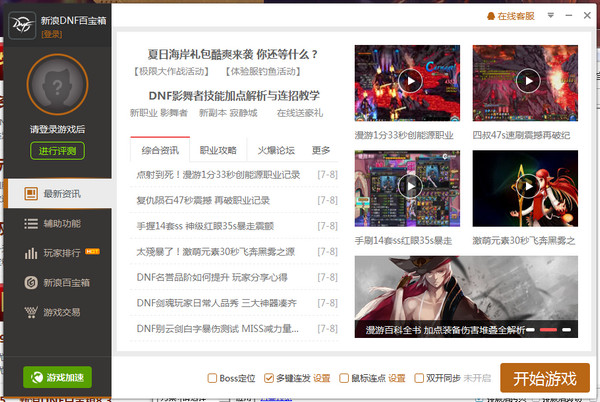The width and height of the screenshot is (600, 402).
Task: Click the user avatar placeholder icon
Action: tap(56, 86)
